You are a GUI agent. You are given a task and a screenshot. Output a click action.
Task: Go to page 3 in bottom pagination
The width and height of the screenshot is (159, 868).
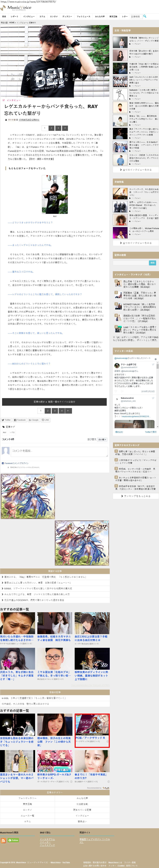pyautogui.click(x=55, y=411)
